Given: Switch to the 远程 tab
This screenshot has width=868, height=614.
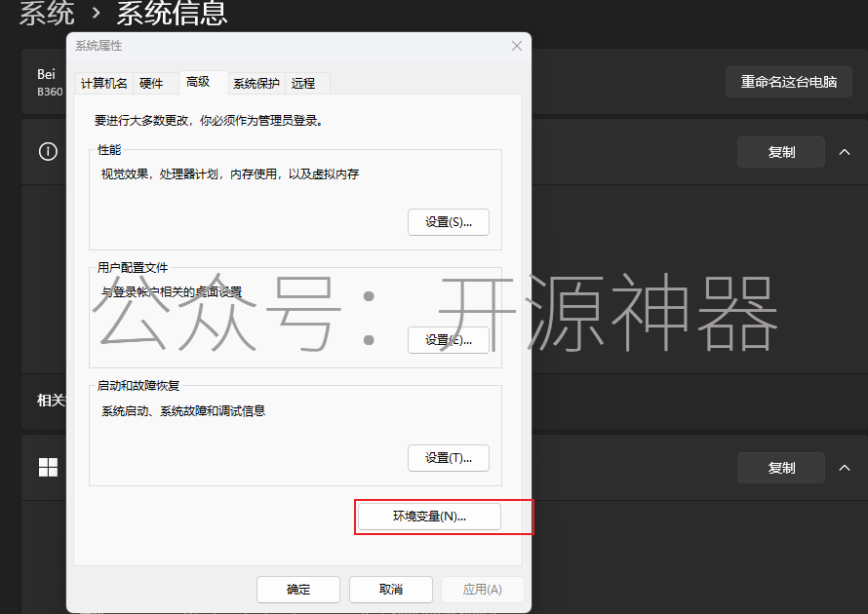Looking at the screenshot, I should click(303, 84).
